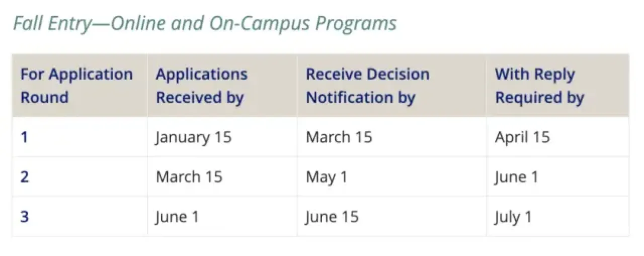Select the 'May 1' notification date
Viewport: 644px width, 256px height.
click(x=327, y=177)
